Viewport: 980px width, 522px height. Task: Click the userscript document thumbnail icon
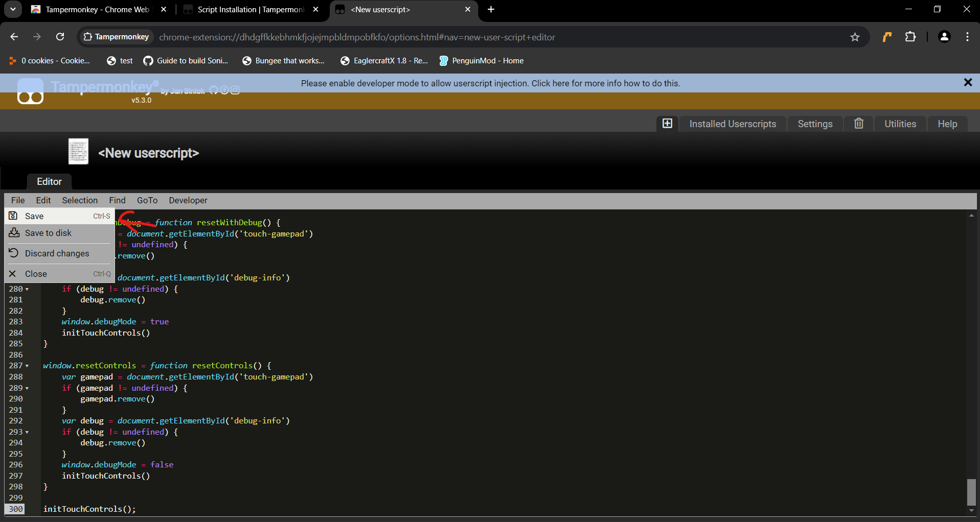coord(78,152)
